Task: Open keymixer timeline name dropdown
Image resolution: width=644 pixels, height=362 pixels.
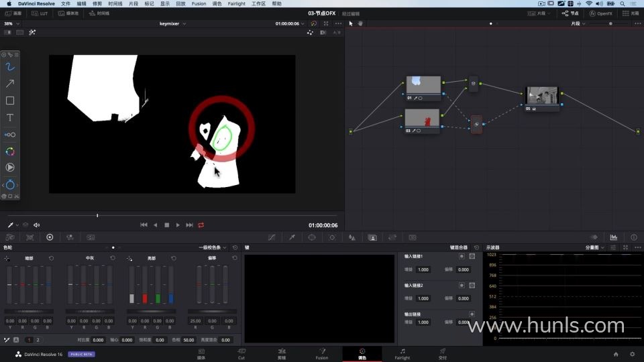Action: coord(172,24)
